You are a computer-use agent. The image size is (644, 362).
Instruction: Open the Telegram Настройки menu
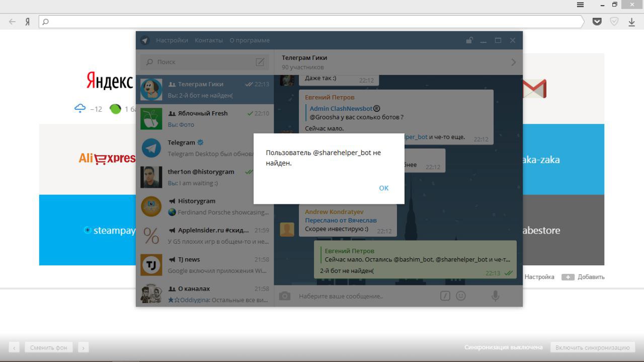(x=172, y=40)
